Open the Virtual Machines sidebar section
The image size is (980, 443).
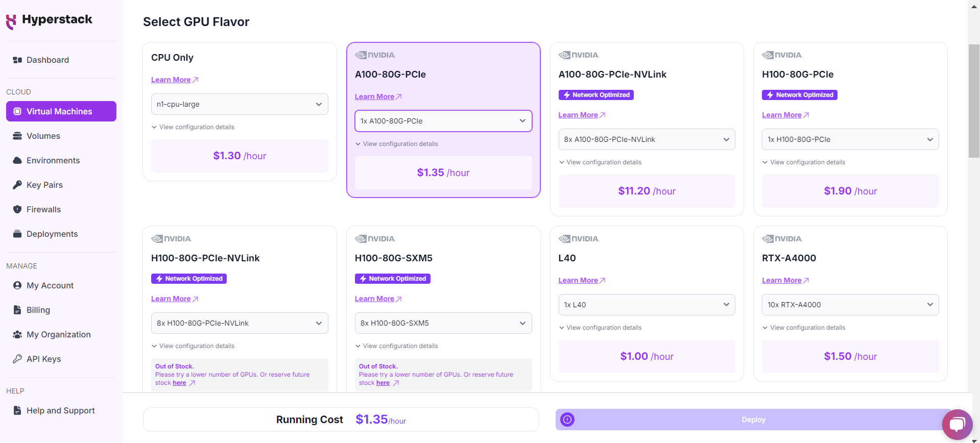(x=59, y=111)
